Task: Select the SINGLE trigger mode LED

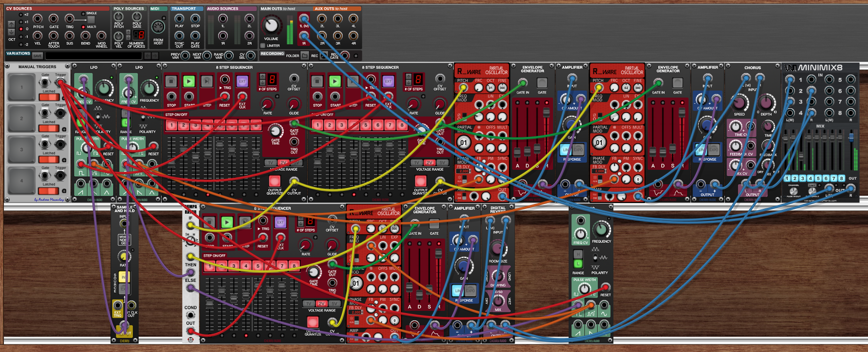Action: coord(83,14)
